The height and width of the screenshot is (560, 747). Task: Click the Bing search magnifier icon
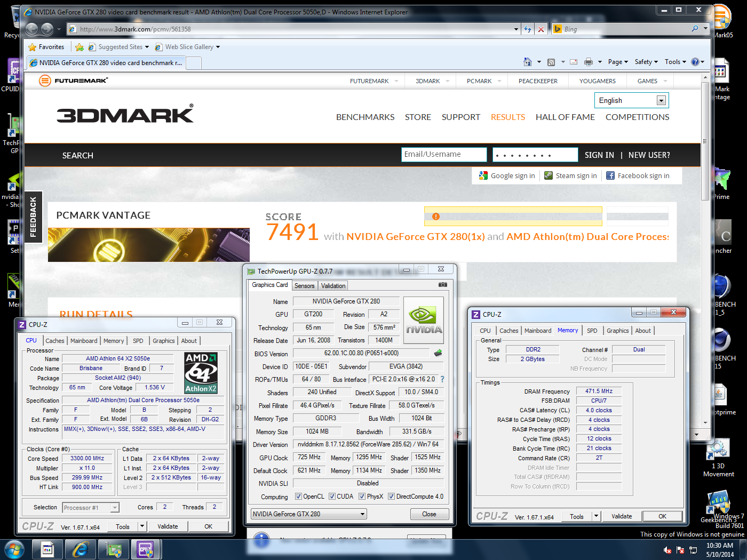coord(695,29)
